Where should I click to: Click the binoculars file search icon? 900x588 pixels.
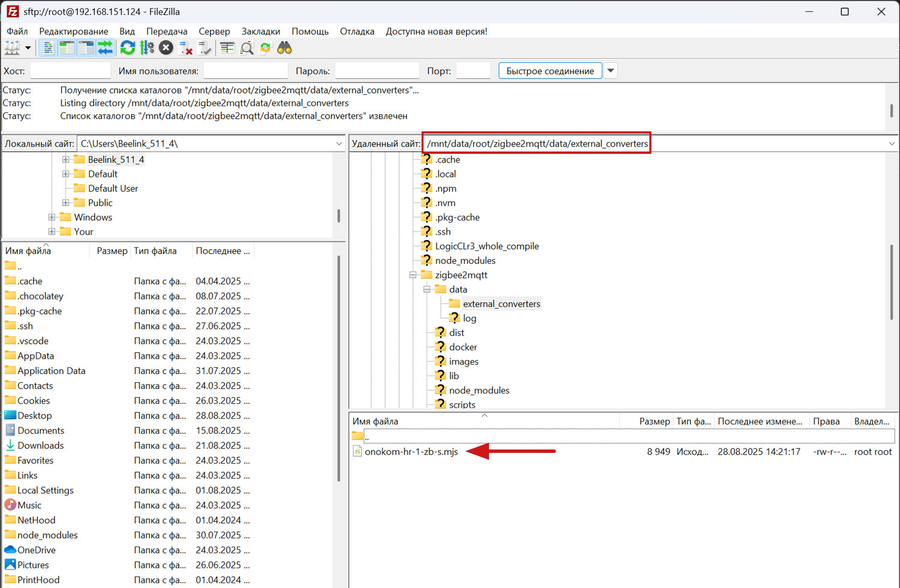coord(284,48)
